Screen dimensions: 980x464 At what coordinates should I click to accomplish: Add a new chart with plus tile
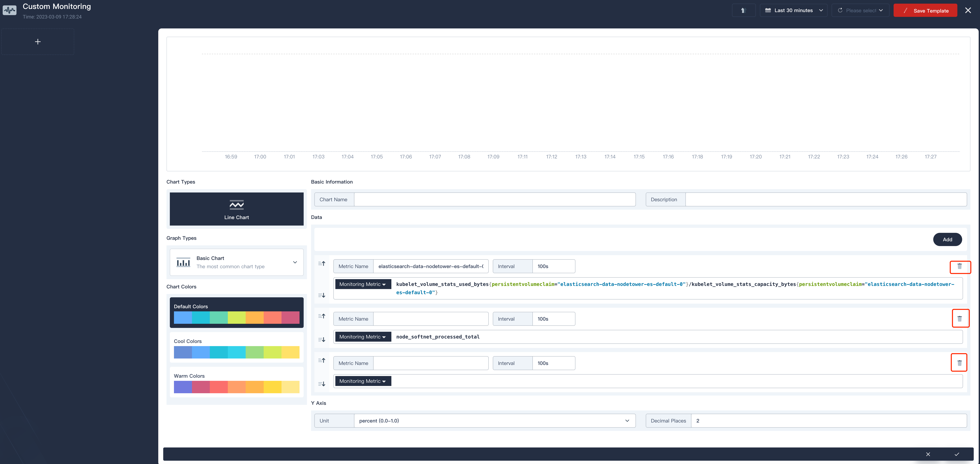click(38, 42)
